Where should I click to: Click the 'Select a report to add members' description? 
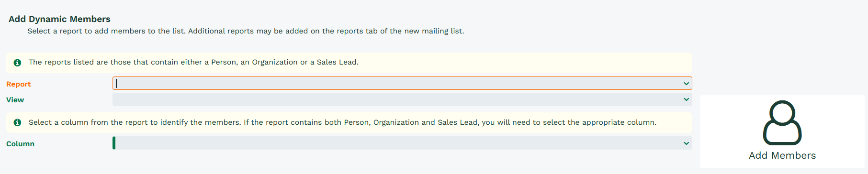tap(246, 31)
